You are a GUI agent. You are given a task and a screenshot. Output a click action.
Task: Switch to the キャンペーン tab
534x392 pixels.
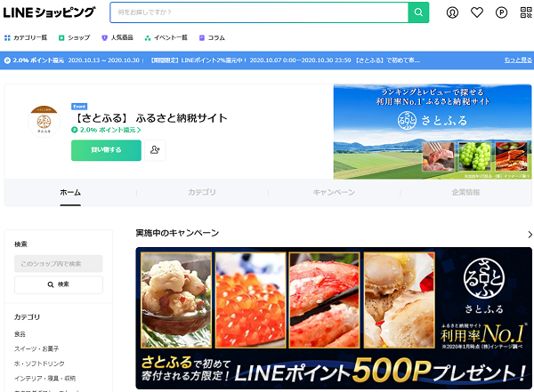[334, 193]
